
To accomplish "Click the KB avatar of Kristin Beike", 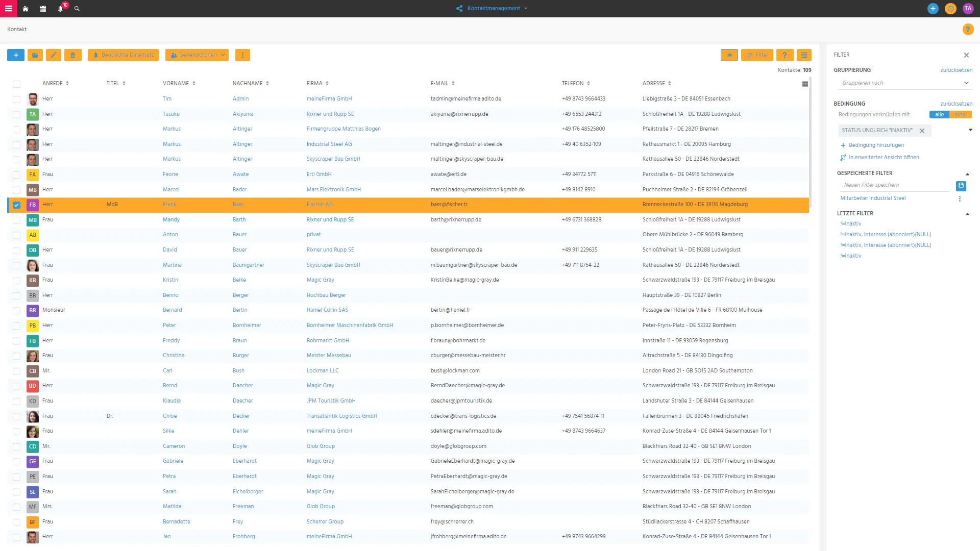I will [33, 281].
